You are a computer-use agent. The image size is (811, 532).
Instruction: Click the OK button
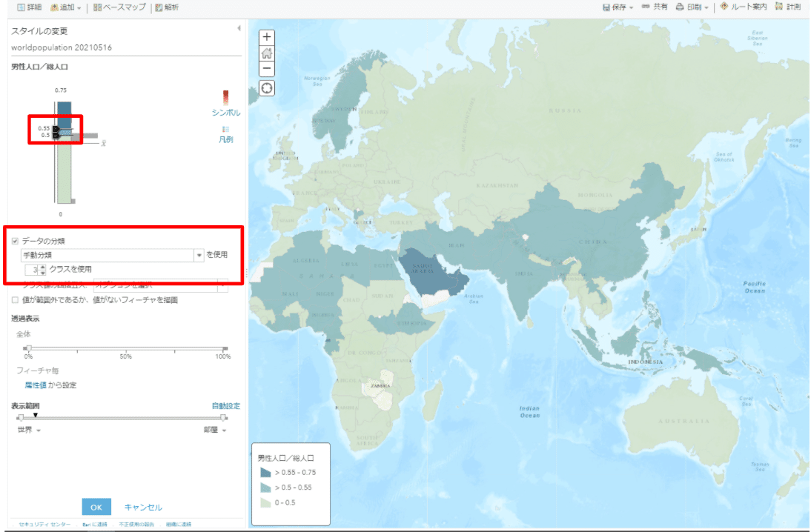[96, 508]
